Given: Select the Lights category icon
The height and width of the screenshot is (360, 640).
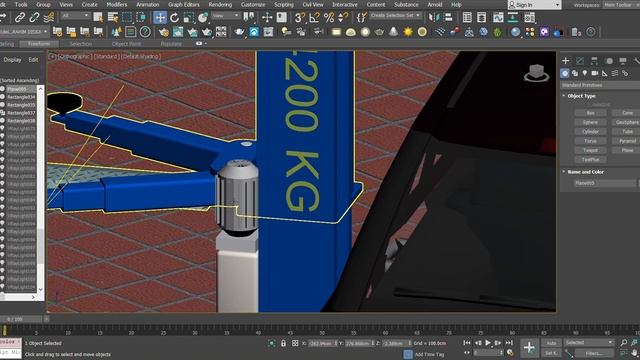Looking at the screenshot, I should coord(585,73).
